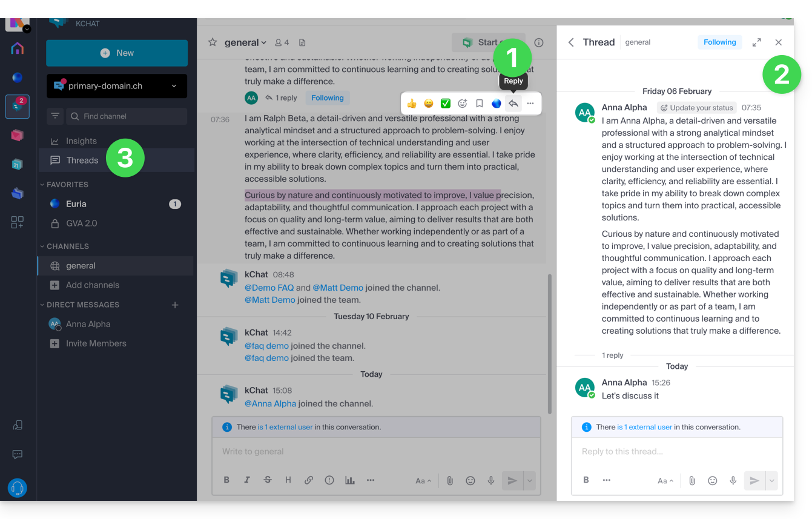
Task: Open Anna Alpha direct message
Action: [116, 324]
